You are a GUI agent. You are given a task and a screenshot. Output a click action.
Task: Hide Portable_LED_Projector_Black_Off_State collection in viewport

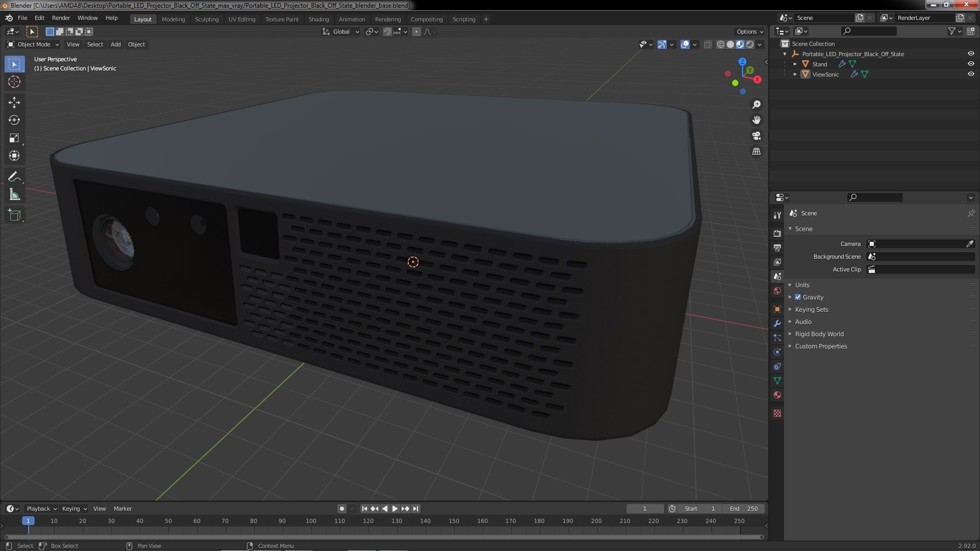coord(971,54)
